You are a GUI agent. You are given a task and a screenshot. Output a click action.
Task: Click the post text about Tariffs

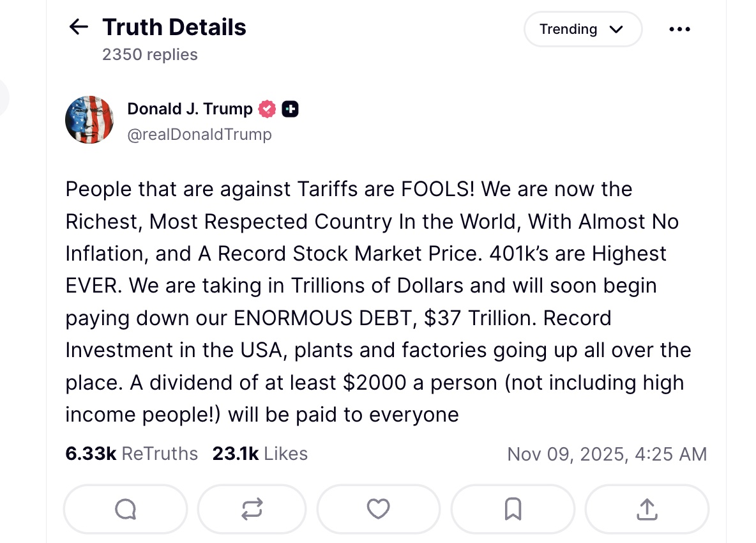(x=377, y=302)
